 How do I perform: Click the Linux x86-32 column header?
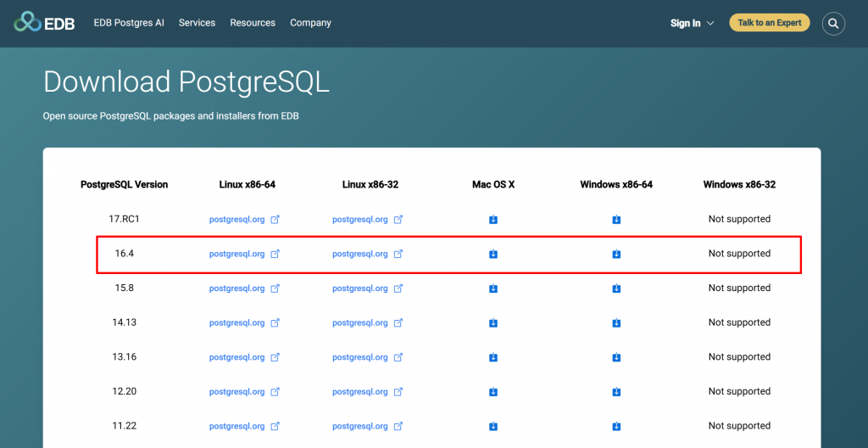click(370, 185)
